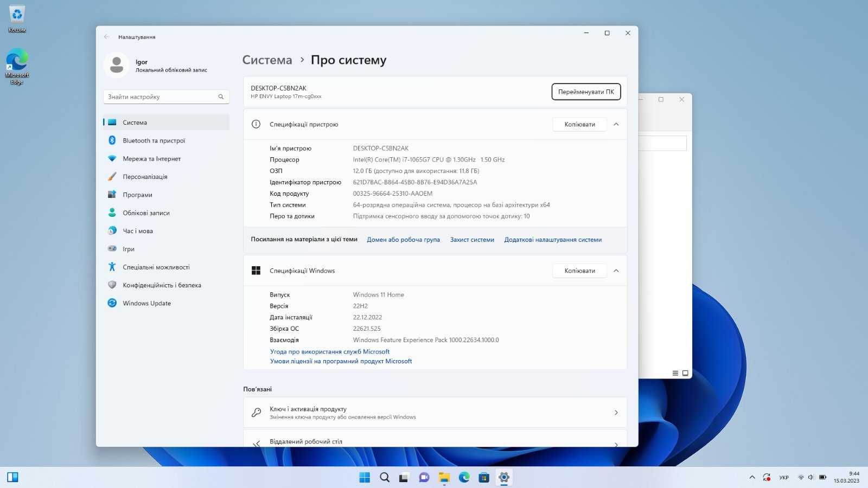The height and width of the screenshot is (488, 868).
Task: Click the Система breadcrumb
Action: [267, 60]
